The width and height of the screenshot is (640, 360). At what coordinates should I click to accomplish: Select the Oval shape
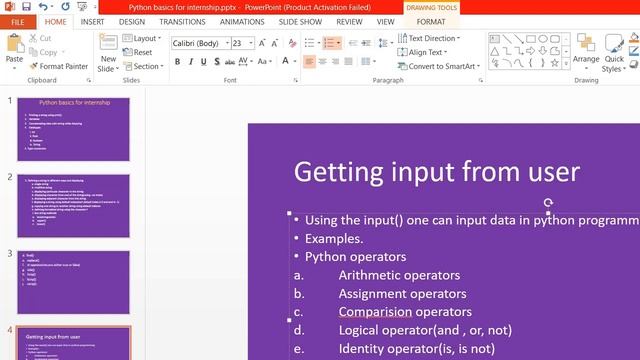(x=542, y=39)
